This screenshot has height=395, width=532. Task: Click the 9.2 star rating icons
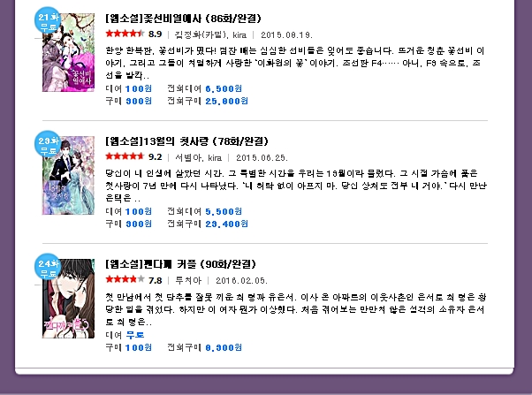tap(125, 156)
